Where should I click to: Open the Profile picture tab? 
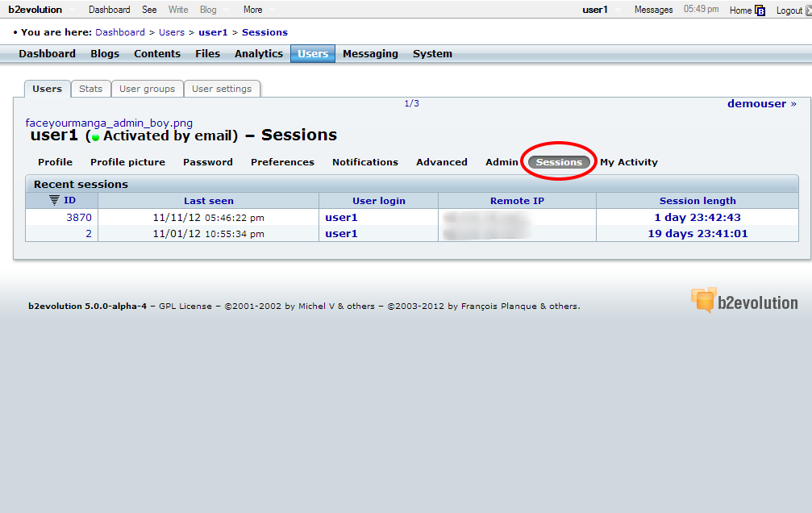[x=127, y=162]
